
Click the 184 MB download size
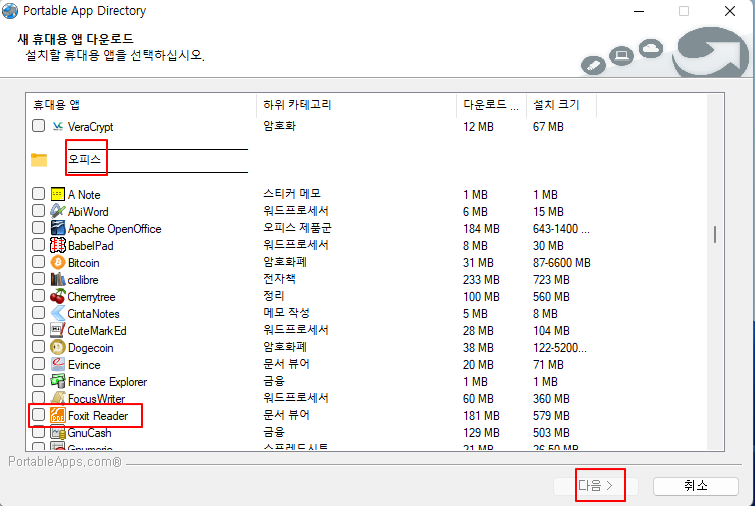point(481,229)
